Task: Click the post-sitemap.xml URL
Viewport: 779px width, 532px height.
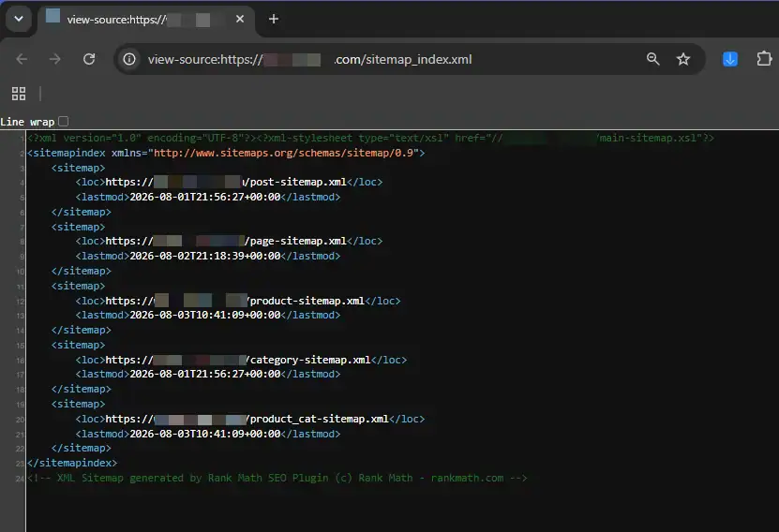Action: point(226,182)
